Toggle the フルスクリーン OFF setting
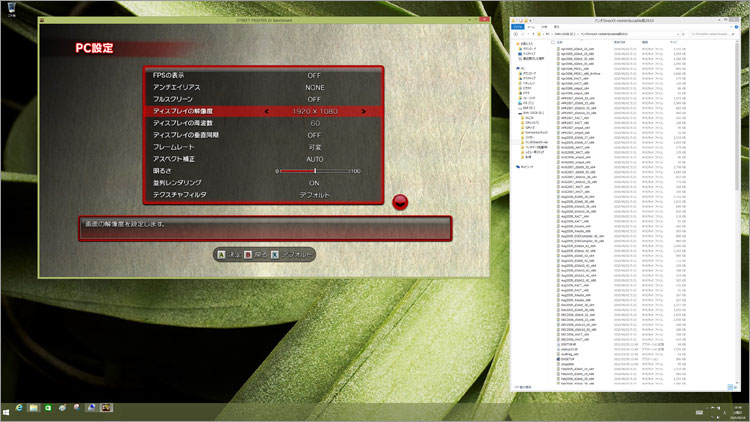 [x=314, y=99]
